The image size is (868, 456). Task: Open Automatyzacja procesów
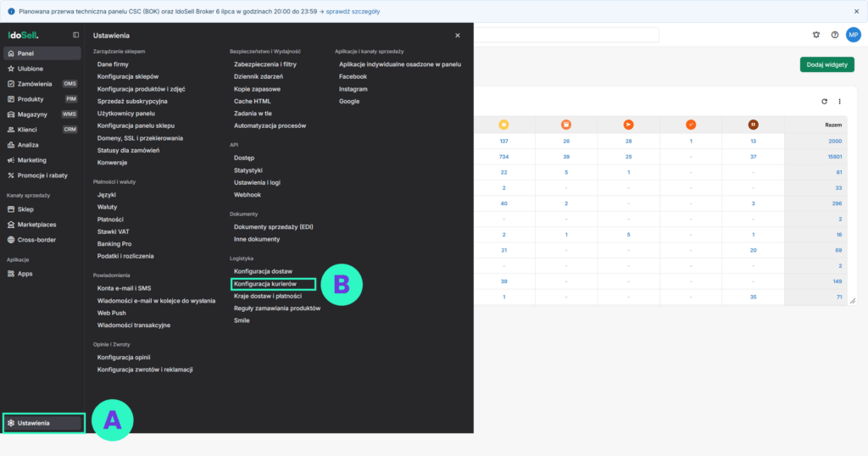pos(270,125)
